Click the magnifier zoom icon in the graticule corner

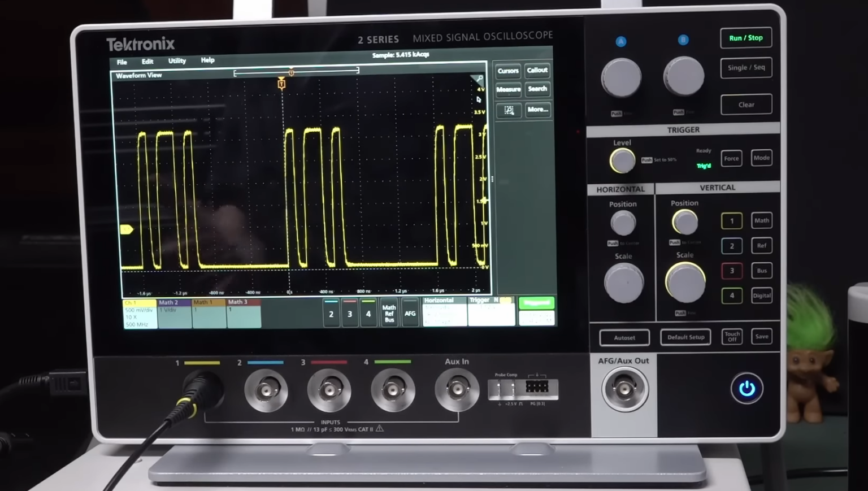coord(479,79)
